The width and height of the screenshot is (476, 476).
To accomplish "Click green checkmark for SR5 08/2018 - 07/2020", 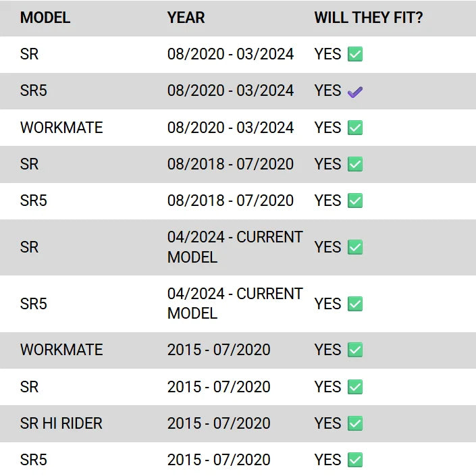I will 355,201.
